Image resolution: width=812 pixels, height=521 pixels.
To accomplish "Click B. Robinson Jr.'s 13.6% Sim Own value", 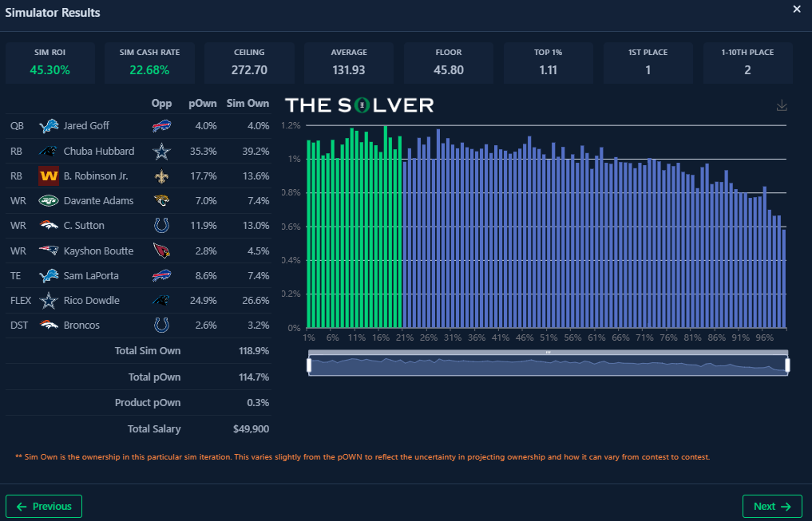I will [x=255, y=176].
